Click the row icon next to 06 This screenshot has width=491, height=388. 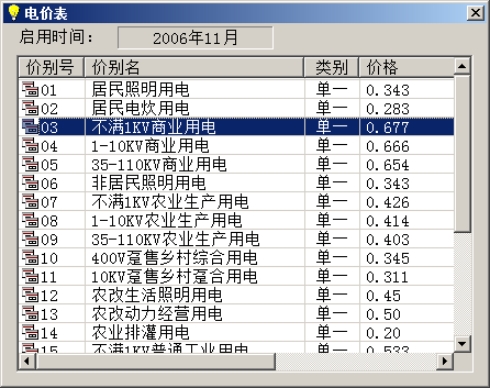point(30,183)
